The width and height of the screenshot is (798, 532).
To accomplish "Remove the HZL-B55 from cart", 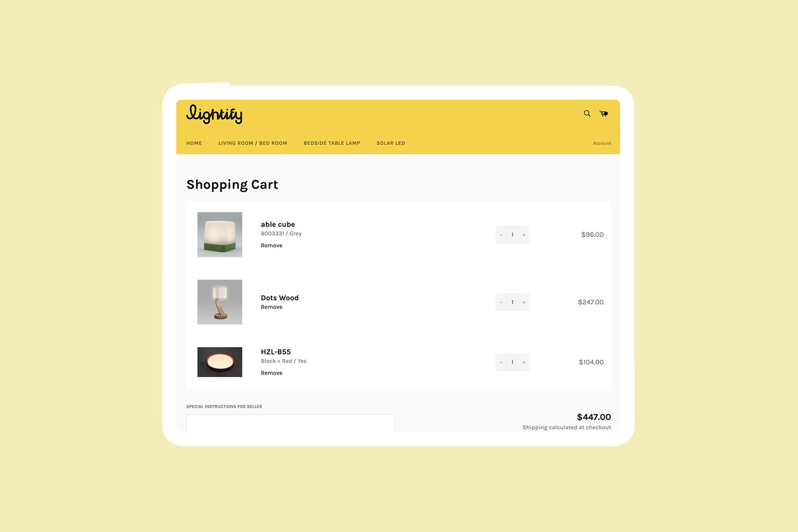I will point(271,373).
